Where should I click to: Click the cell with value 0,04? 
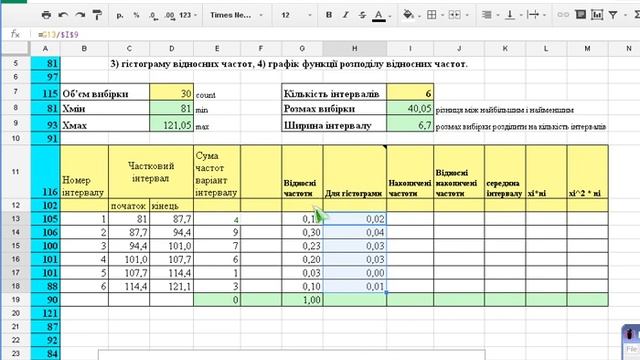click(354, 232)
